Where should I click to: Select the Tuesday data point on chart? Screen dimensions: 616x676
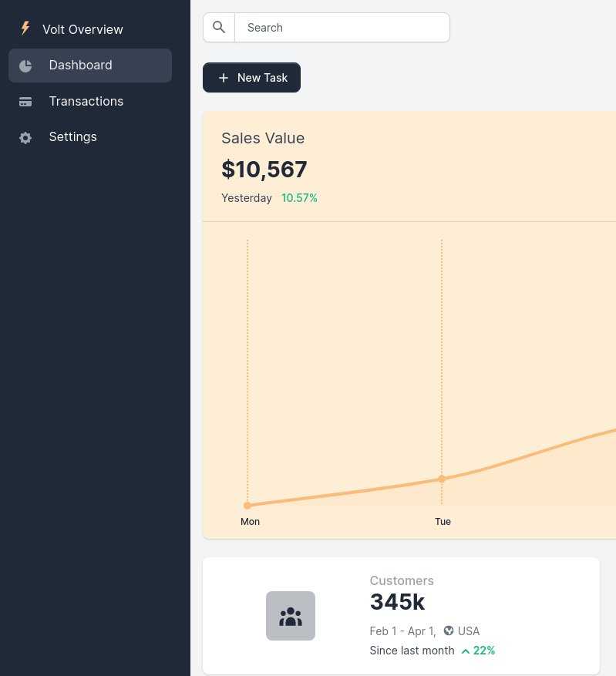click(442, 479)
